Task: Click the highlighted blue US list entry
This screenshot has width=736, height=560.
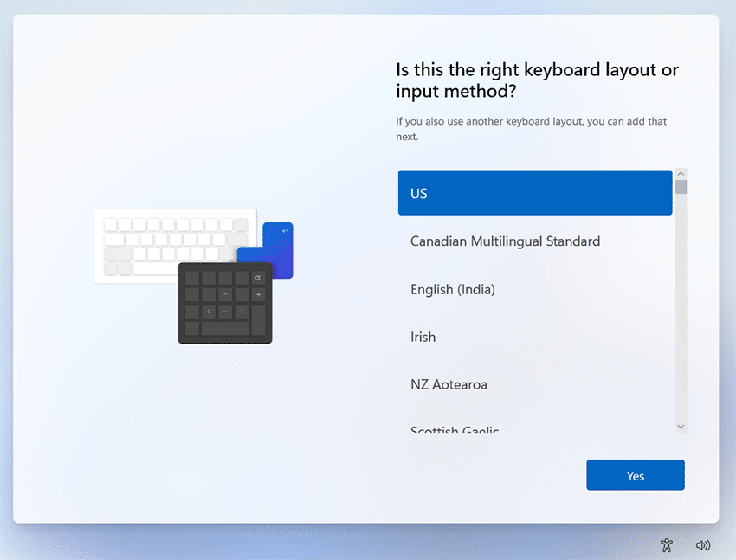Action: click(x=534, y=192)
